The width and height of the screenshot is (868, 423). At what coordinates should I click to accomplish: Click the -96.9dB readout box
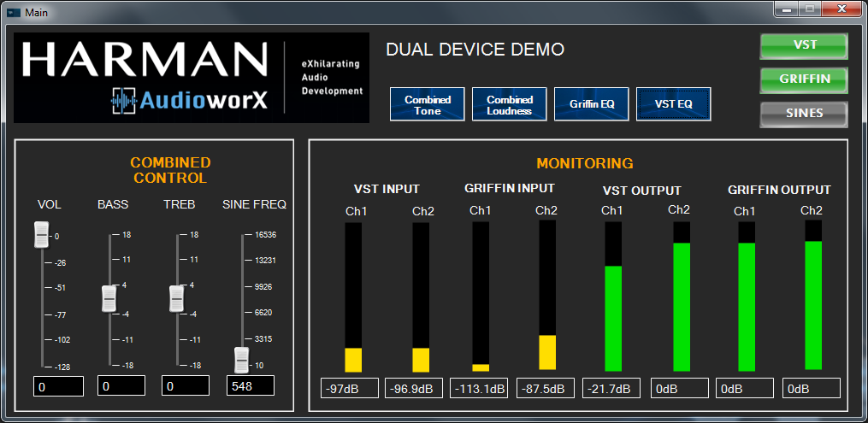click(x=414, y=388)
